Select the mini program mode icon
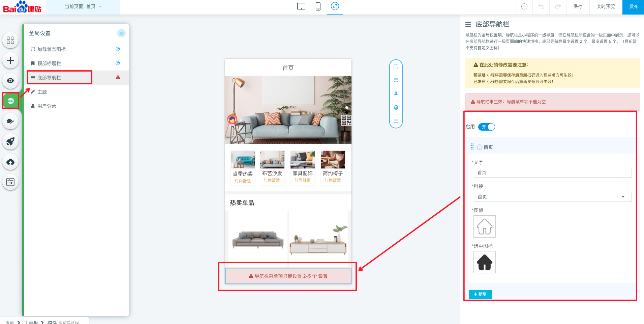This screenshot has width=644, height=324. [335, 6]
